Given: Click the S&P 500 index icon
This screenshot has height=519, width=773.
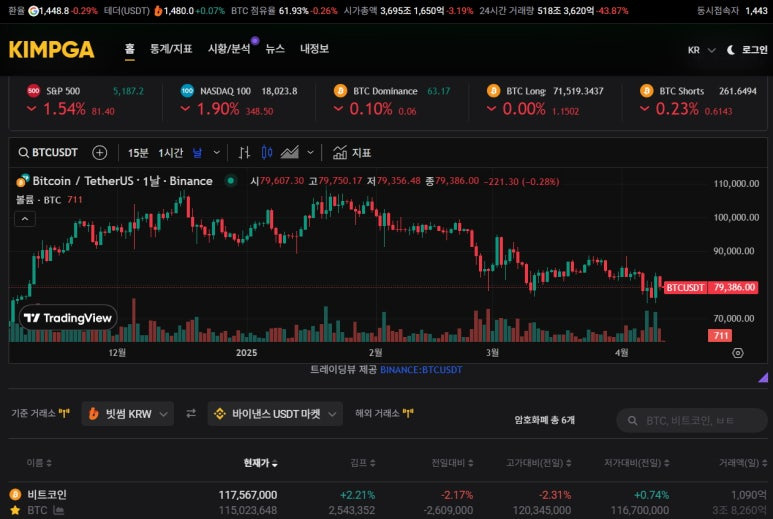Looking at the screenshot, I should pyautogui.click(x=33, y=91).
